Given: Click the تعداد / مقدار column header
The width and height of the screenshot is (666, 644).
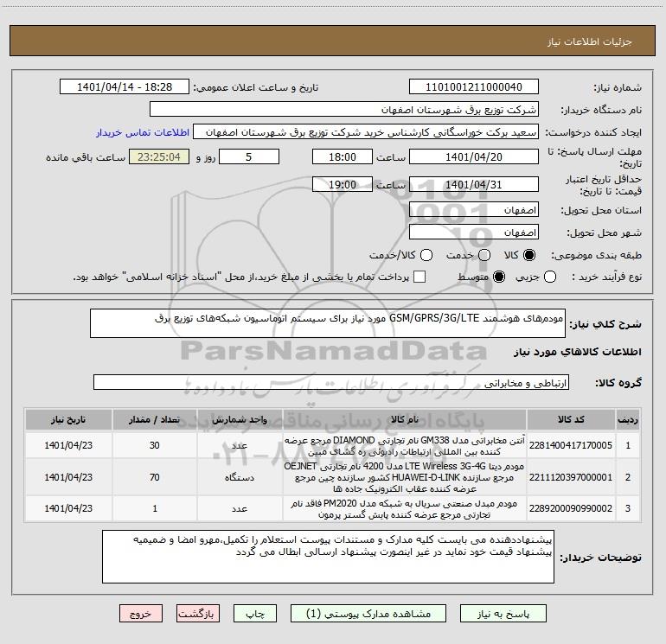Looking at the screenshot, I should point(155,419).
